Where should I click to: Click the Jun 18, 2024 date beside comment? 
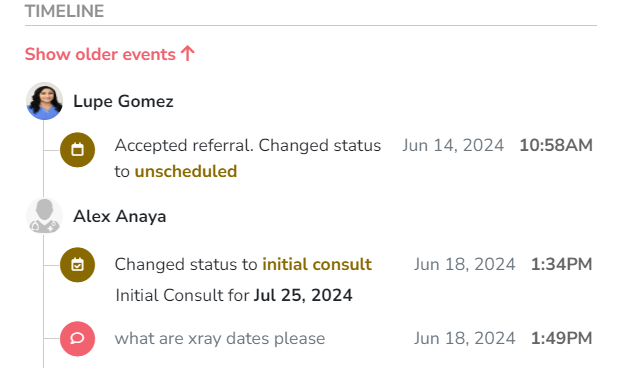click(x=465, y=339)
